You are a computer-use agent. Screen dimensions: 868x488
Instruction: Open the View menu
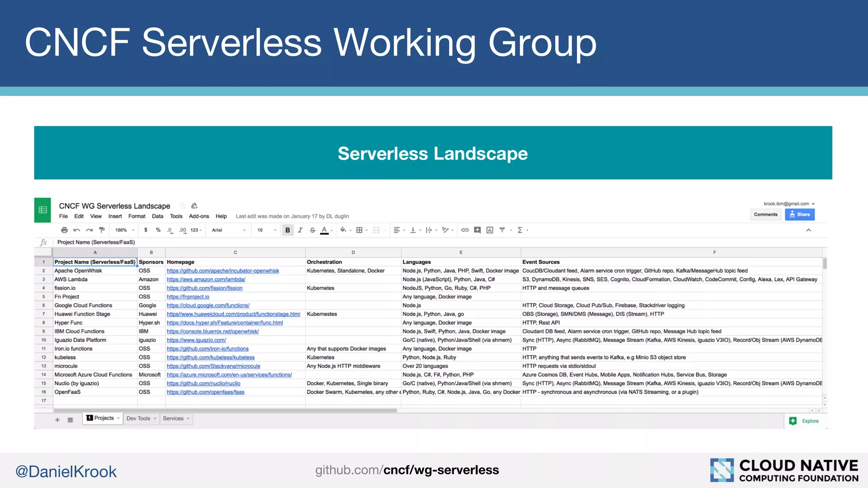(x=96, y=216)
